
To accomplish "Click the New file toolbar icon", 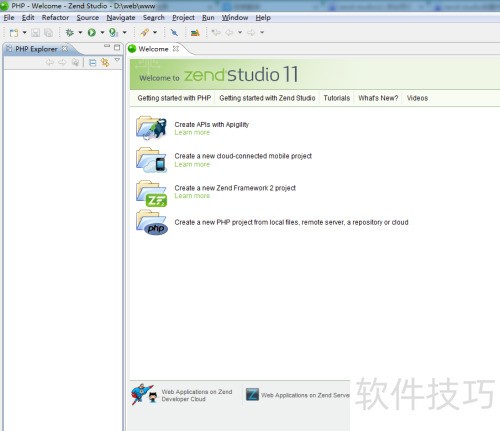I will (14, 33).
